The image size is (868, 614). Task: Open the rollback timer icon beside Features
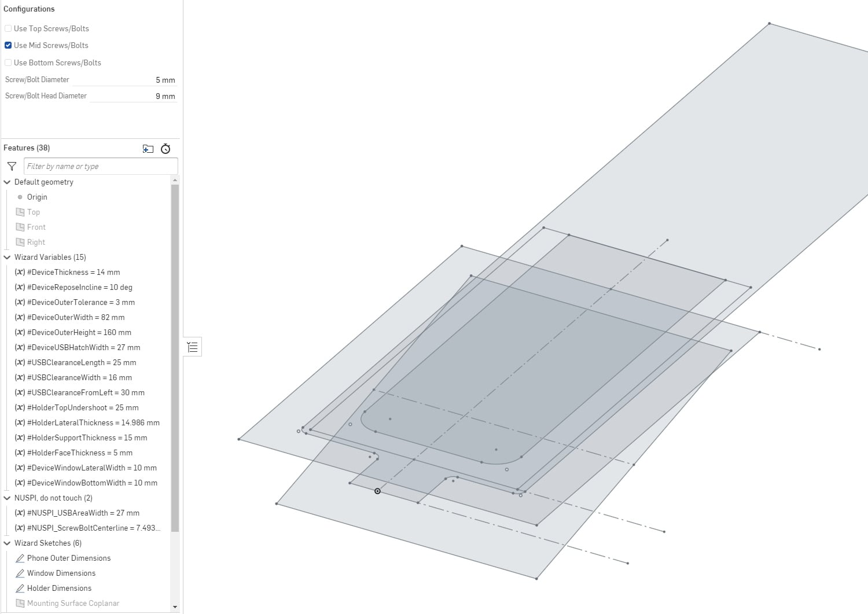[x=165, y=149]
